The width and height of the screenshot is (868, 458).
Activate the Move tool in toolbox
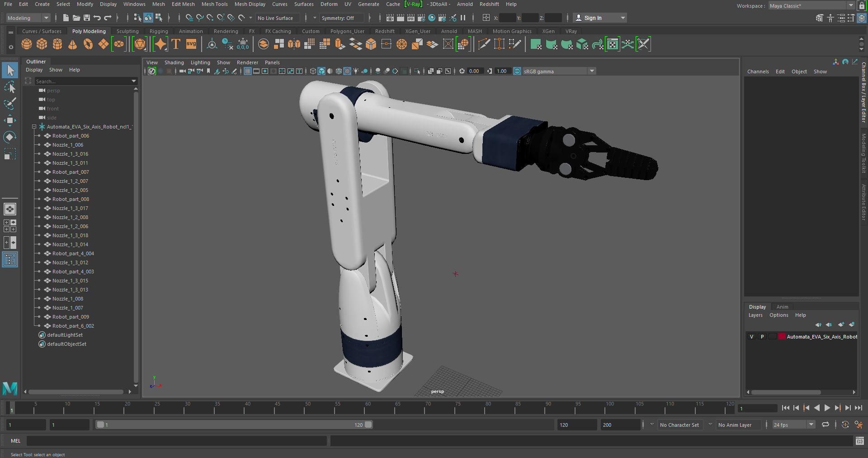(10, 120)
